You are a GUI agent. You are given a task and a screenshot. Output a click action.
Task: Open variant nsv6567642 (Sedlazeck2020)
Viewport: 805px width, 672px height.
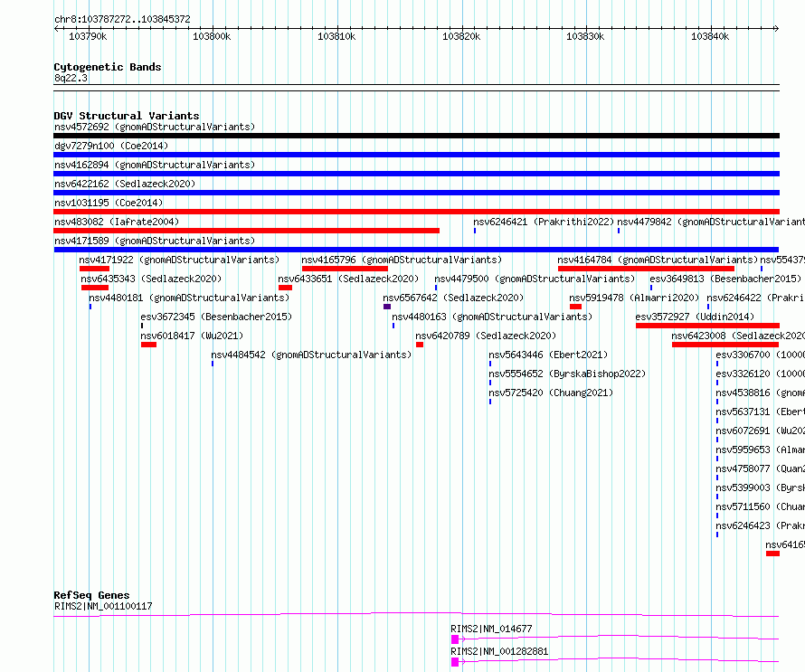453,298
